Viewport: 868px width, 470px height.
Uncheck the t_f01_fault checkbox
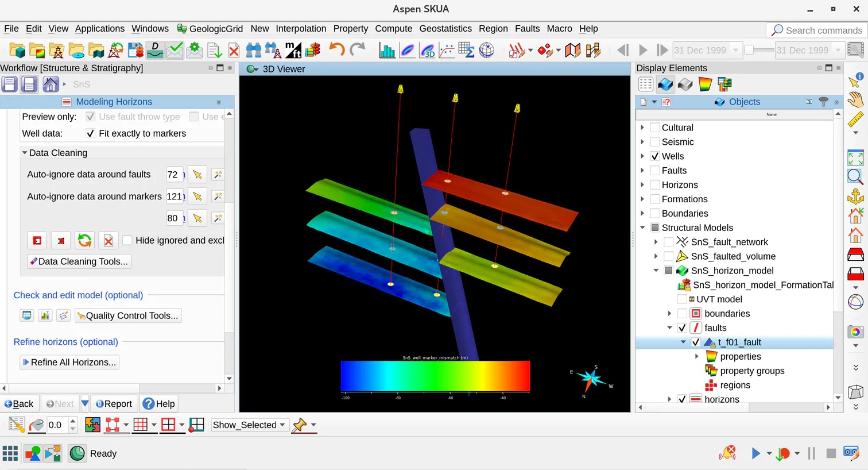(696, 342)
